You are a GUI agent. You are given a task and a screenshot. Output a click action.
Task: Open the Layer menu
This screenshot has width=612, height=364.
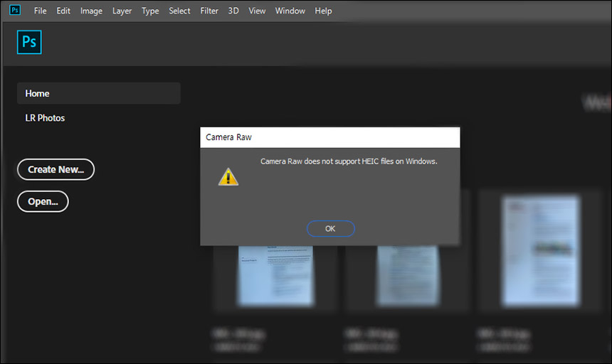(122, 11)
